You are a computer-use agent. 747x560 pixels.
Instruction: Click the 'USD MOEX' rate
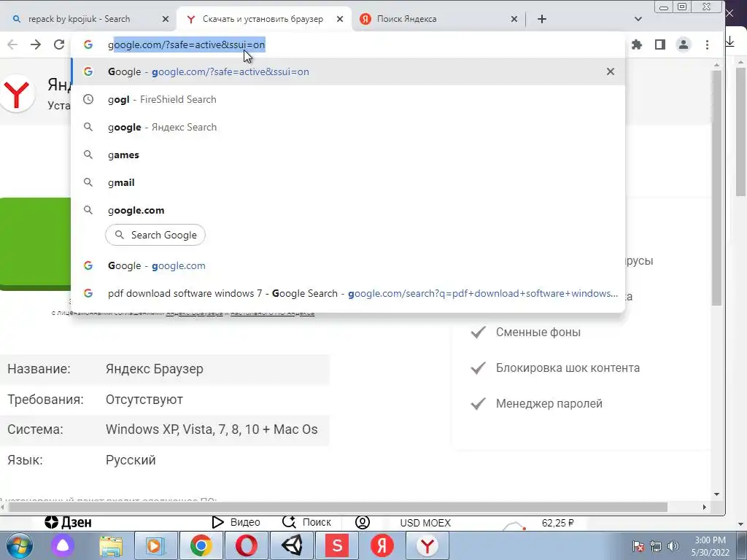pos(425,523)
